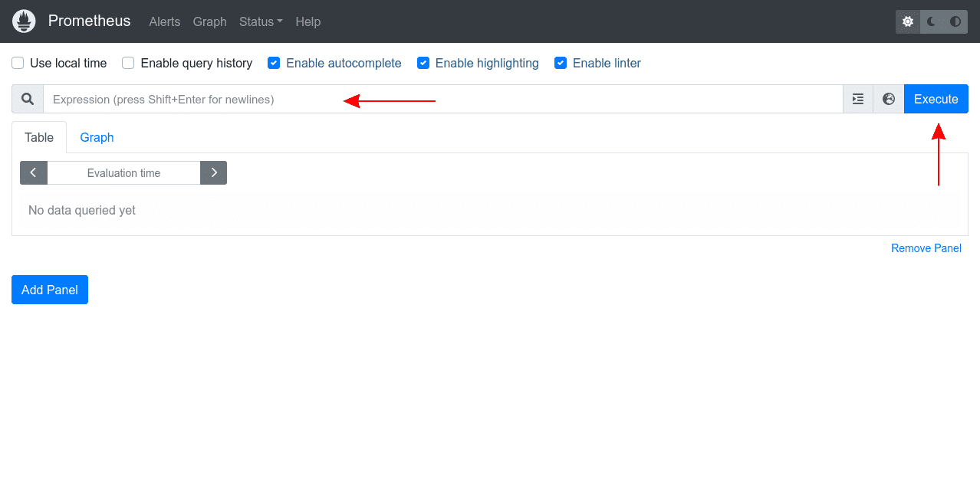Select the sun icon for light theme

pos(907,21)
